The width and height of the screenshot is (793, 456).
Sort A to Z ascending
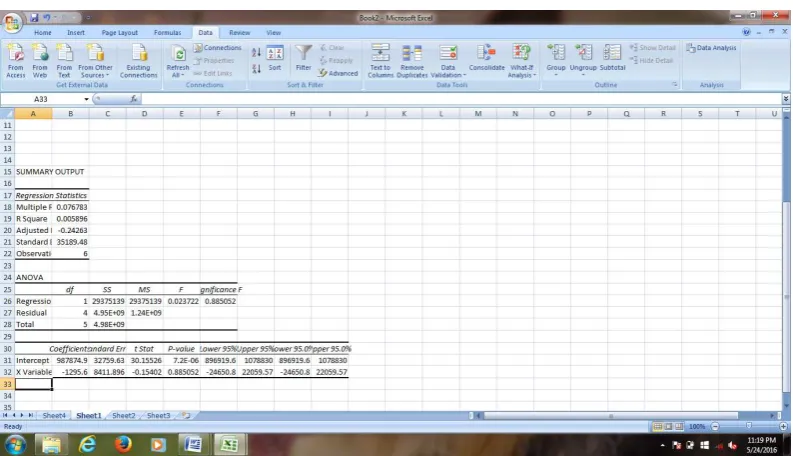click(256, 53)
